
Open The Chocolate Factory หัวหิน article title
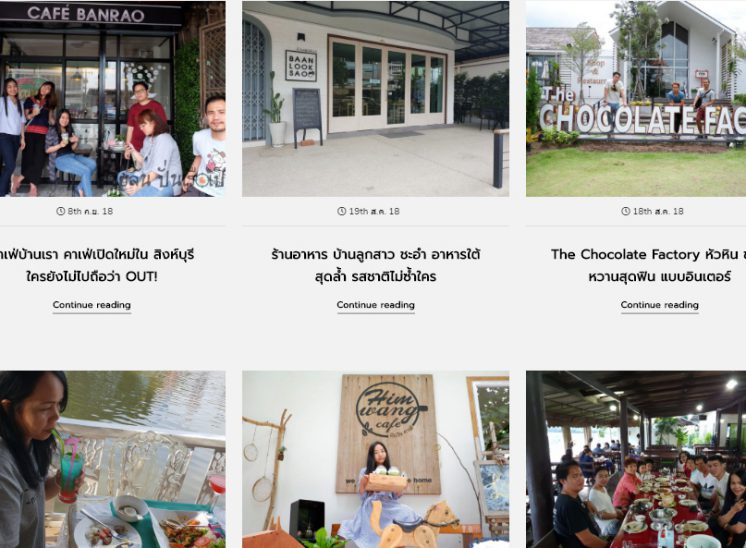tap(648, 265)
